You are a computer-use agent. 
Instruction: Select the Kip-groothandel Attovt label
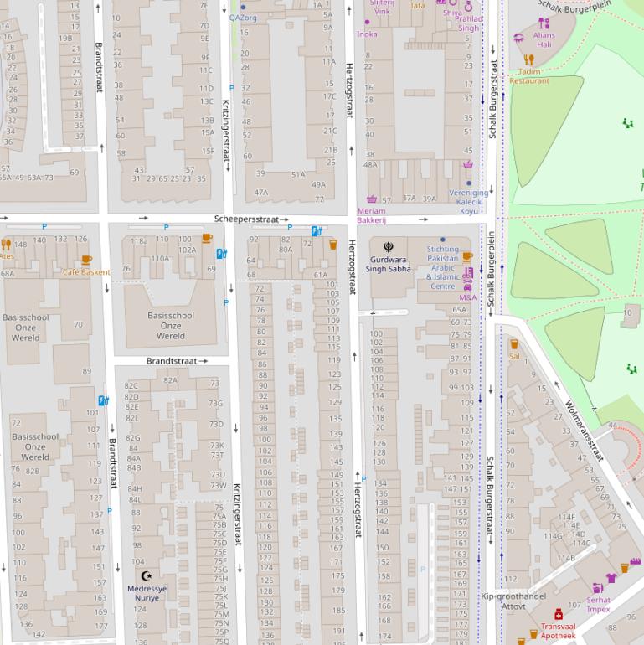click(513, 601)
